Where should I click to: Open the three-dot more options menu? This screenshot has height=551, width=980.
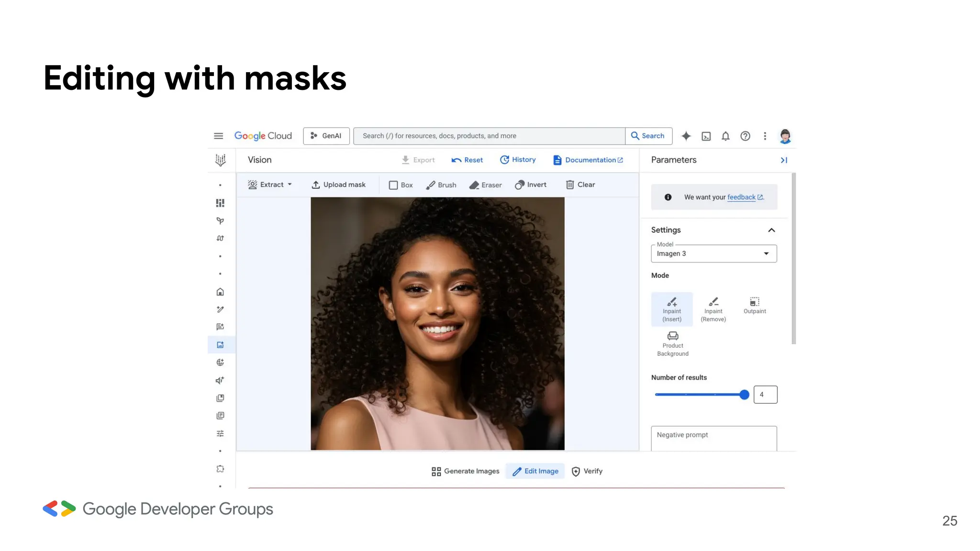click(x=765, y=136)
